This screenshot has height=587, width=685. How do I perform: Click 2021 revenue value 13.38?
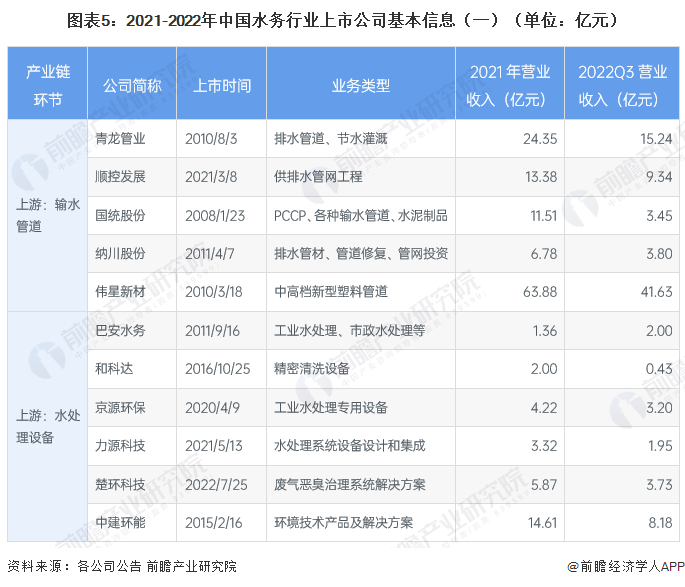[541, 177]
